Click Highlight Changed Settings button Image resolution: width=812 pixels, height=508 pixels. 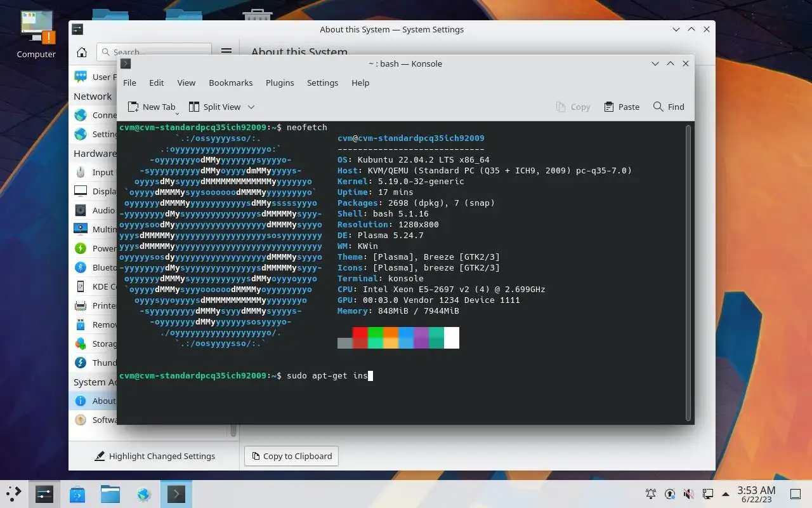click(x=155, y=456)
